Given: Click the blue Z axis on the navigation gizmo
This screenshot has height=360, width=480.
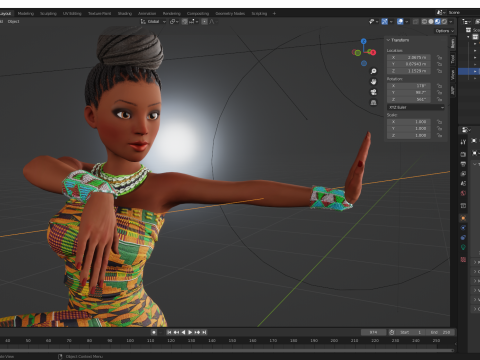Looking at the screenshot, I should click(x=364, y=41).
